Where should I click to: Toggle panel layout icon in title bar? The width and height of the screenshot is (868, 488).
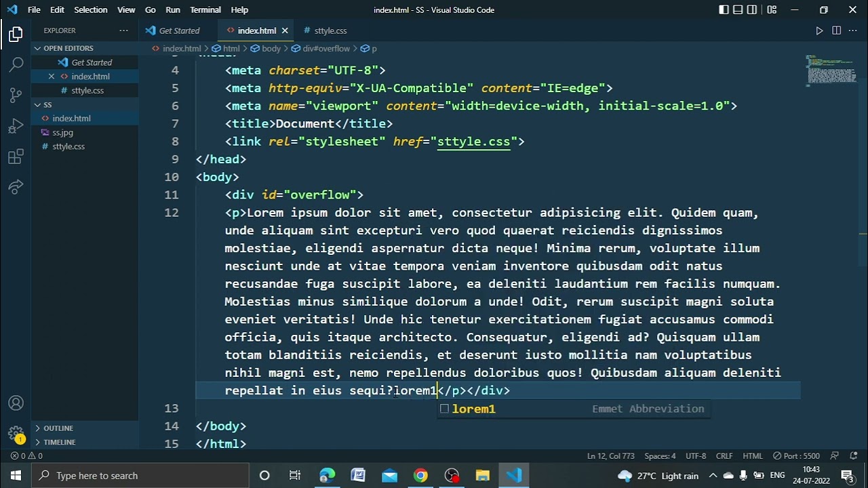[738, 9]
